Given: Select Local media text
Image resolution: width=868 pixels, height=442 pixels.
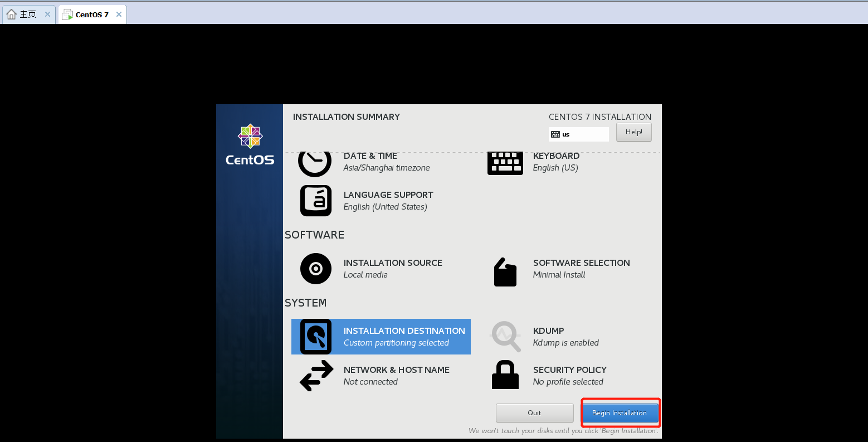Looking at the screenshot, I should coord(365,275).
